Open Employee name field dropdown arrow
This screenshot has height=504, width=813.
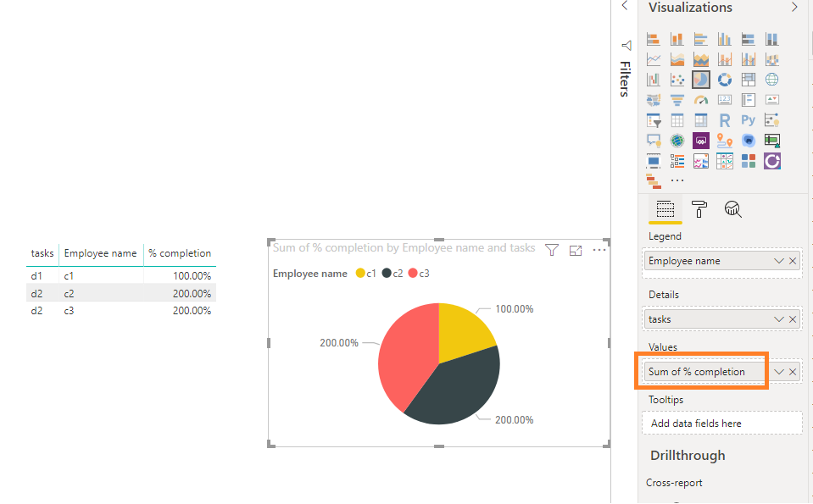(x=779, y=261)
